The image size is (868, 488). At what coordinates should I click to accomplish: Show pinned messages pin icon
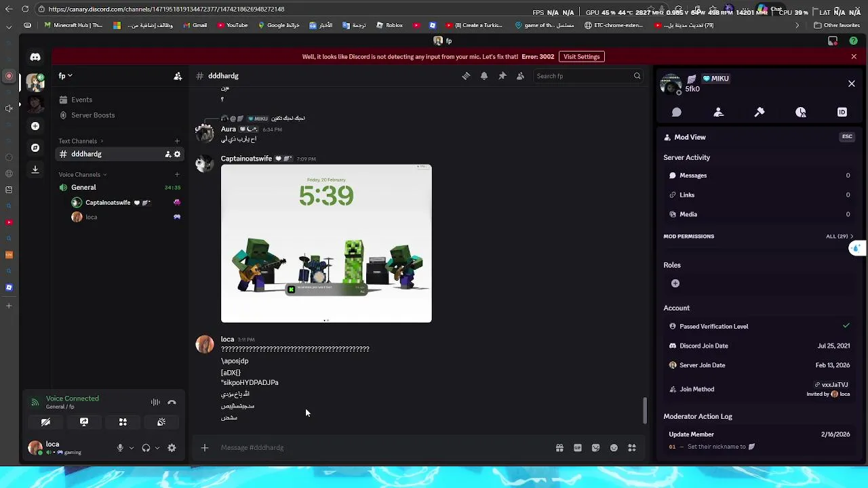click(x=502, y=76)
